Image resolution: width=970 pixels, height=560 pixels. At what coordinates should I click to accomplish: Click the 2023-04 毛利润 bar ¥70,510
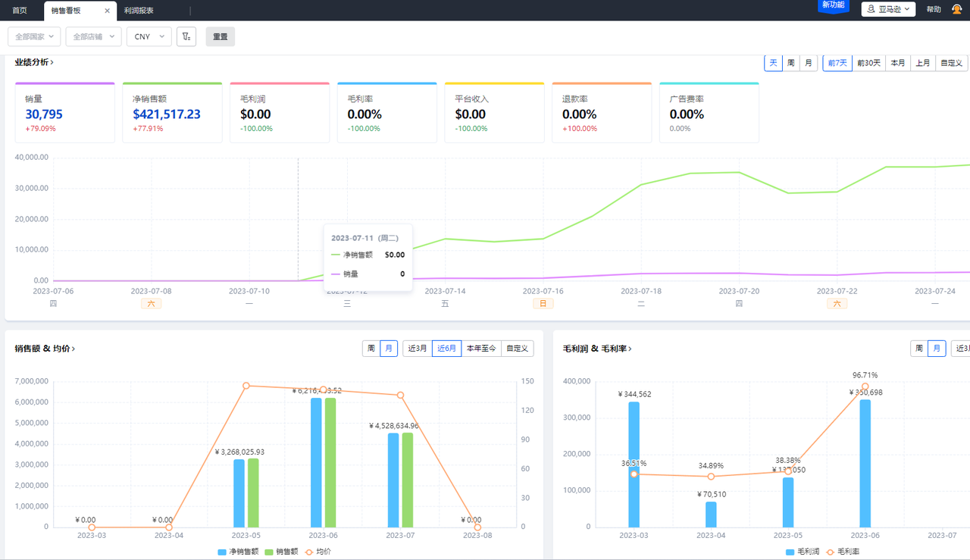[711, 515]
